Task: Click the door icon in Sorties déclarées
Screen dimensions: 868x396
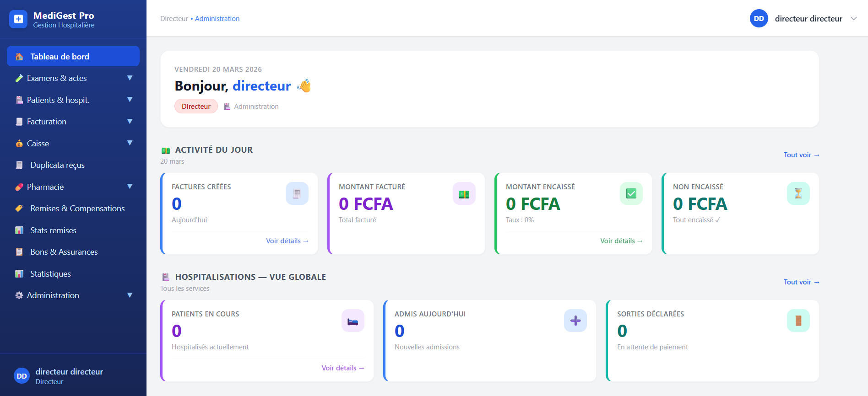Action: click(x=798, y=321)
